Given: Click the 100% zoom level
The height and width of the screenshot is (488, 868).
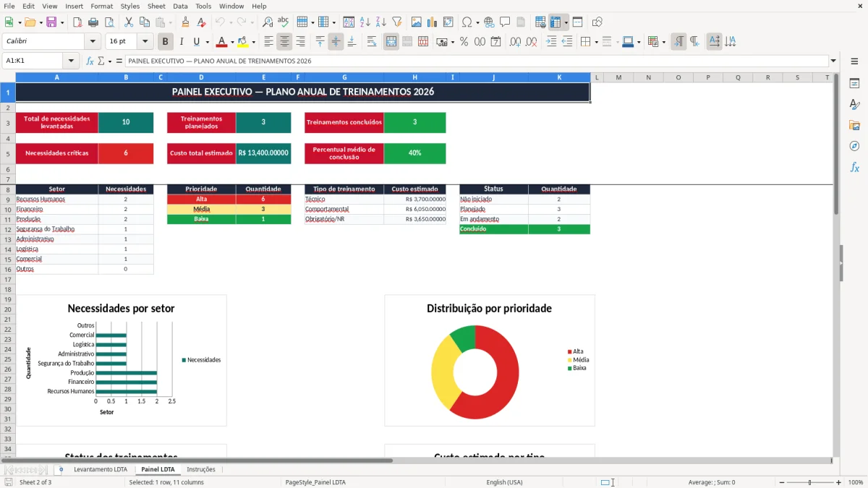Looking at the screenshot, I should 855,482.
